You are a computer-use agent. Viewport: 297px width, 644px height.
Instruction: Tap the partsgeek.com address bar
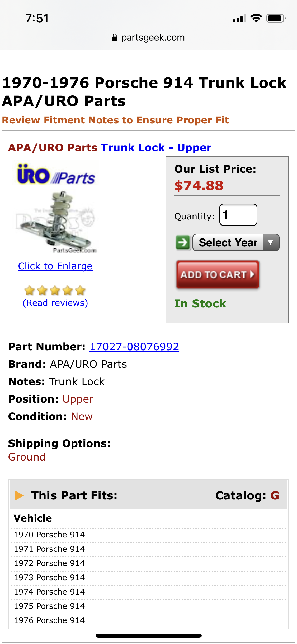tap(148, 38)
